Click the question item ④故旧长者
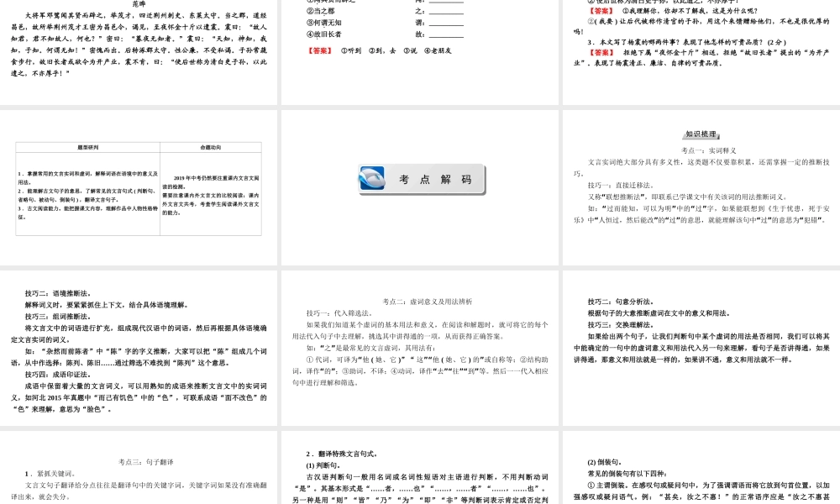The height and width of the screenshot is (504, 840). pyautogui.click(x=324, y=34)
